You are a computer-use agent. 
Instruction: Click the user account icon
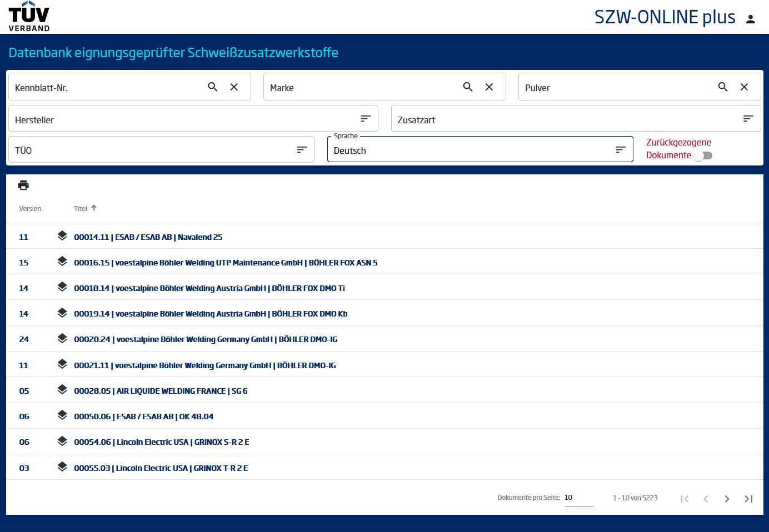pos(750,19)
